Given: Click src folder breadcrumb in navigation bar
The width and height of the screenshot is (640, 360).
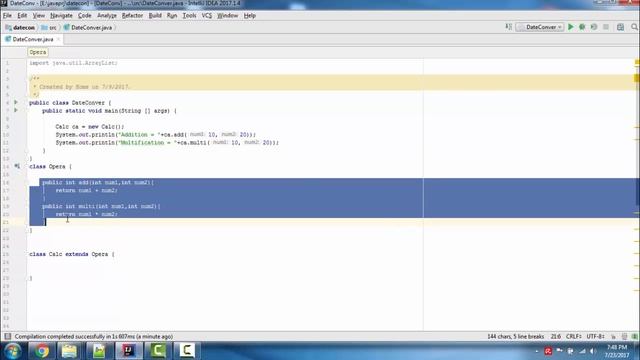Looking at the screenshot, I should point(49,27).
